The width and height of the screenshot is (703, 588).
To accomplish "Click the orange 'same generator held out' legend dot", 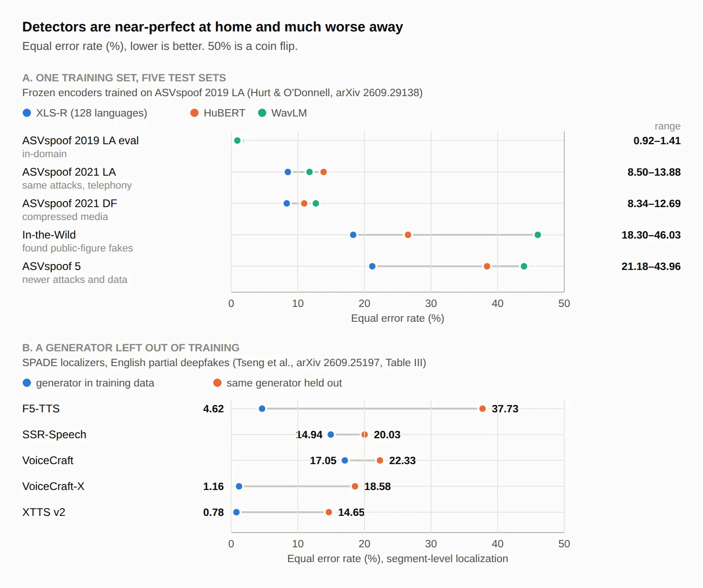I will pyautogui.click(x=217, y=383).
